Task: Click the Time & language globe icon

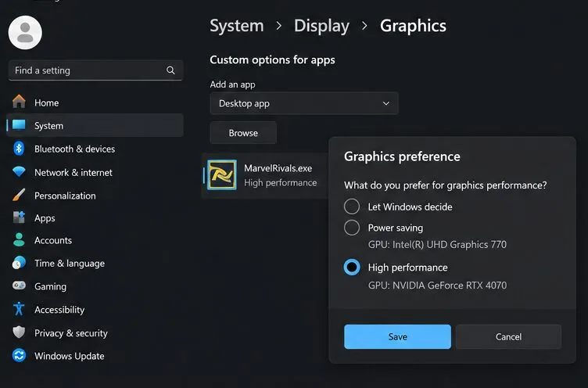Action: pos(19,263)
